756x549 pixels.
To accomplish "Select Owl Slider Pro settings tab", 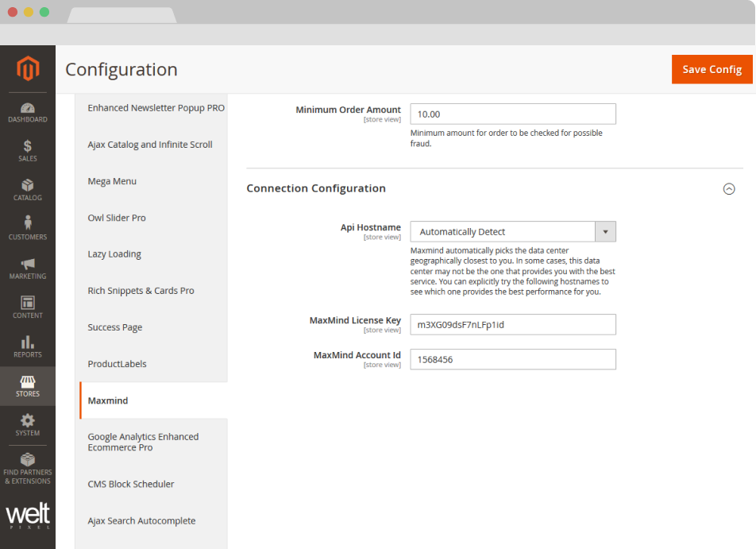I will (x=117, y=218).
